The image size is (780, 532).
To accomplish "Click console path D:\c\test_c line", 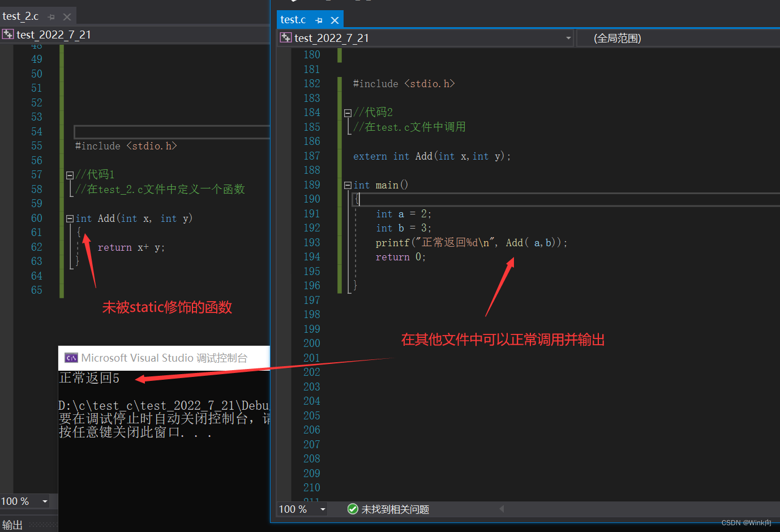I will point(164,406).
